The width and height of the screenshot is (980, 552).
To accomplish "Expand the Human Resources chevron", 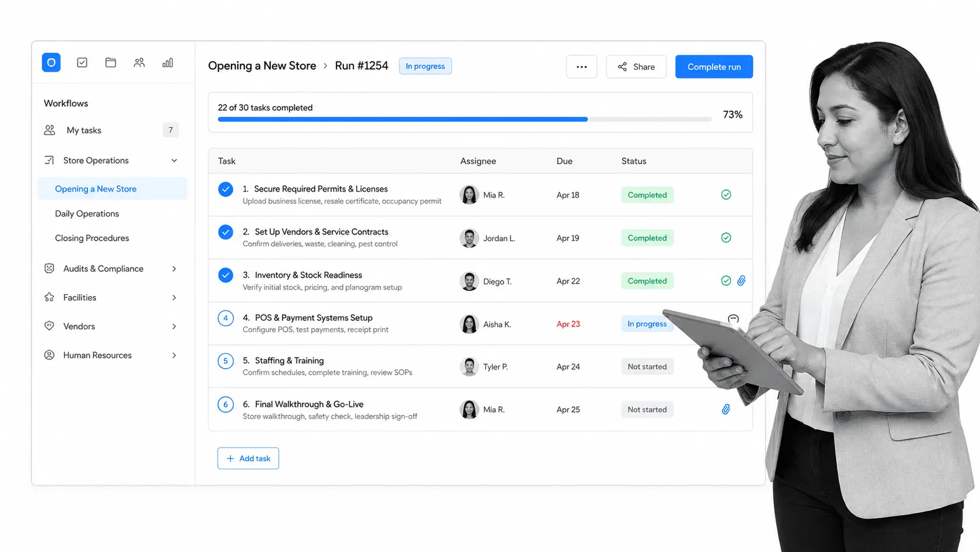I will pyautogui.click(x=174, y=355).
